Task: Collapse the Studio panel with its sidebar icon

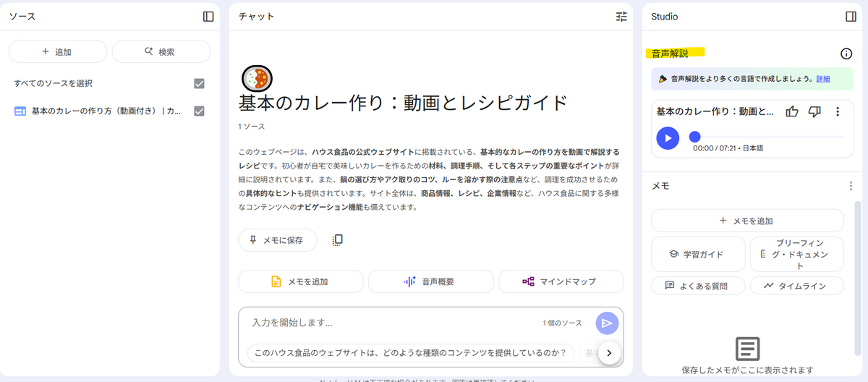Action: pyautogui.click(x=851, y=16)
